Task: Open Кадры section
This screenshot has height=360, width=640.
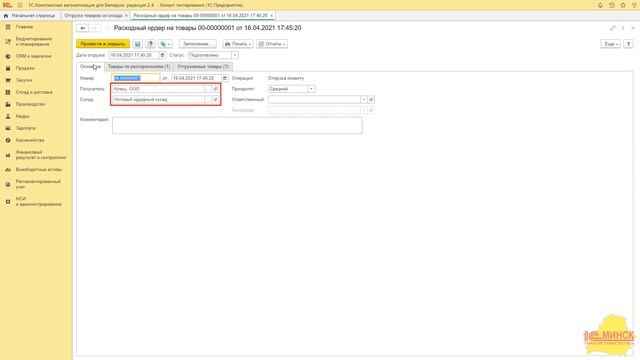Action: pyautogui.click(x=22, y=116)
